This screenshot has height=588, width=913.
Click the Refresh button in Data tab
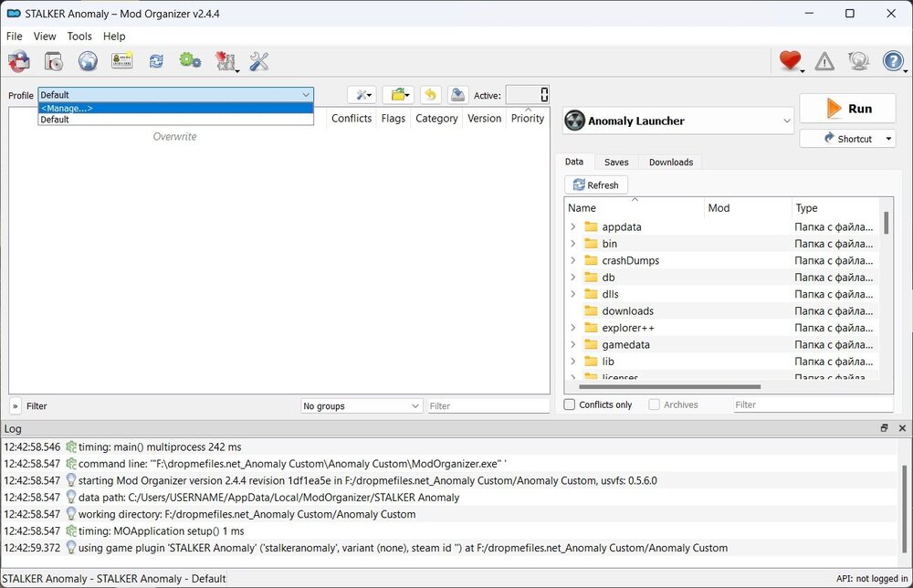595,185
